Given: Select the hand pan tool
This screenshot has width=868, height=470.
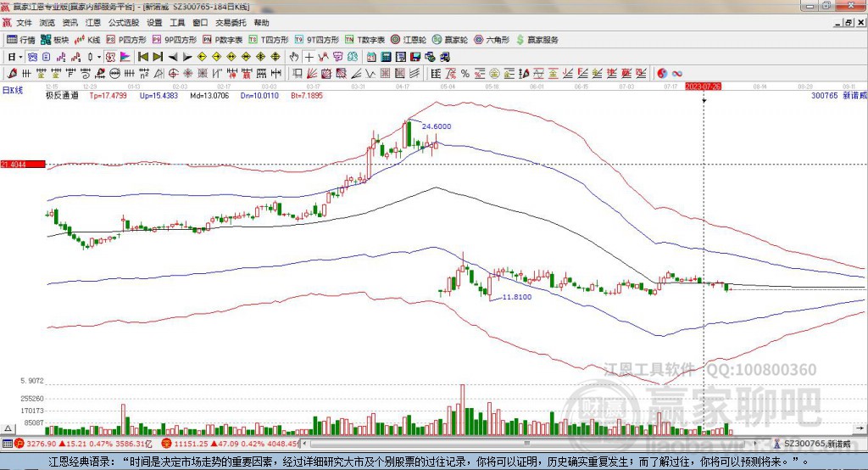Looking at the screenshot, I should [x=294, y=57].
